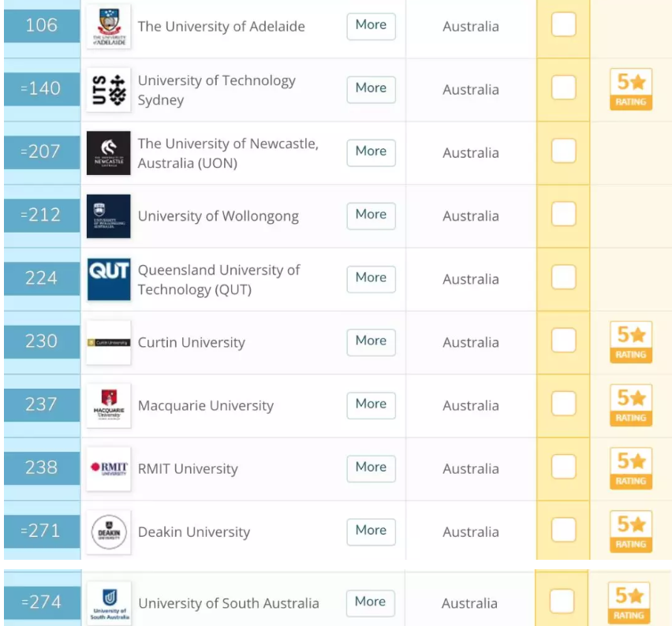The height and width of the screenshot is (626, 672).
Task: Select Australia in the Deakin University row
Action: tap(471, 532)
